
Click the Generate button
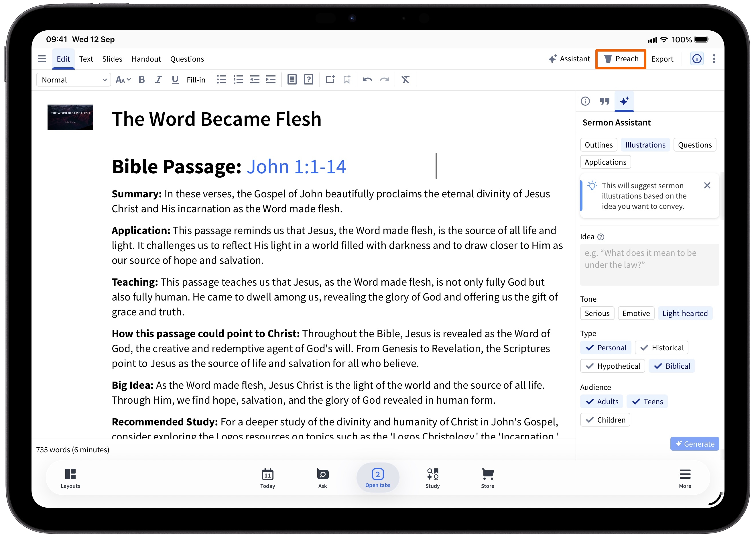[695, 444]
